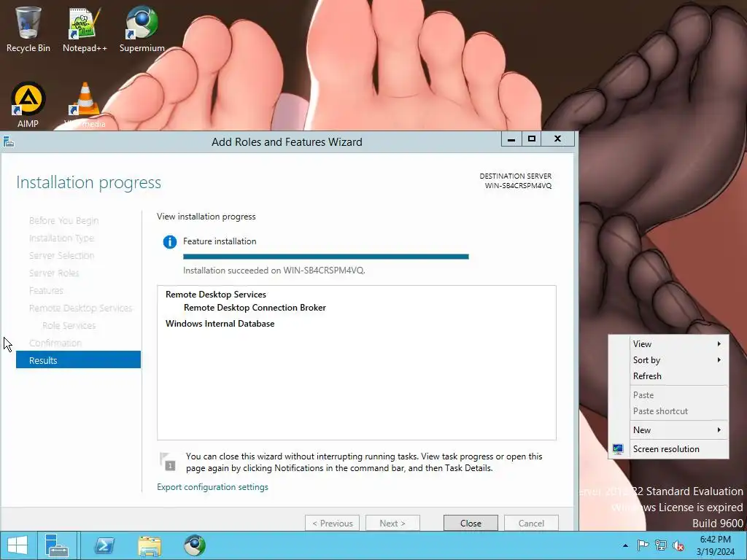
Task: Select the Results step in the sidebar
Action: [78, 360]
